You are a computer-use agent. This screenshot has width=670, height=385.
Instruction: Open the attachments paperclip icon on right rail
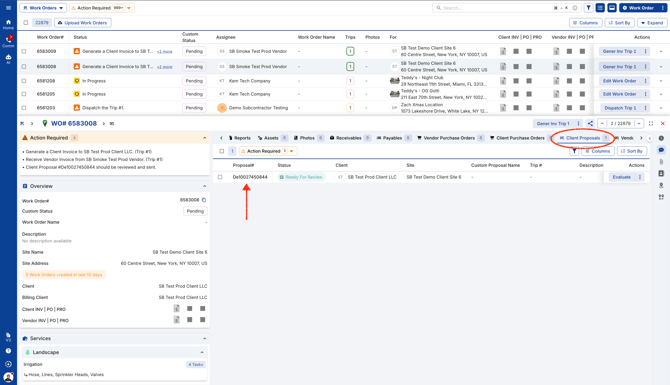[x=661, y=162]
